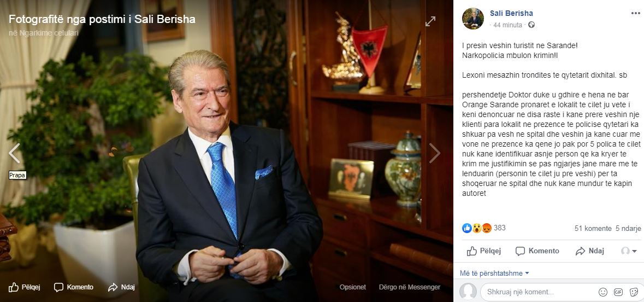Image resolution: width=644 pixels, height=302 pixels.
Task: Open Sali Berisha profile name link
Action: click(511, 13)
